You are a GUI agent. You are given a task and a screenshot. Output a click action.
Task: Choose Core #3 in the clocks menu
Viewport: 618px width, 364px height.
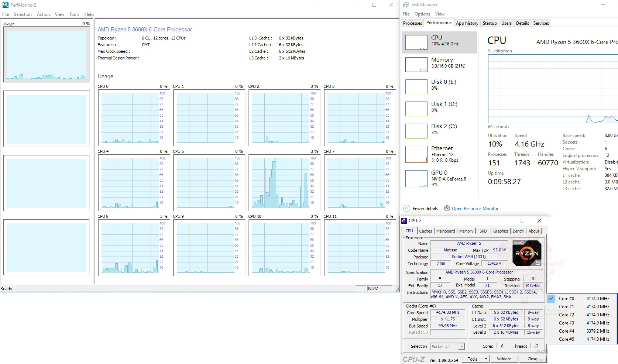pos(582,323)
